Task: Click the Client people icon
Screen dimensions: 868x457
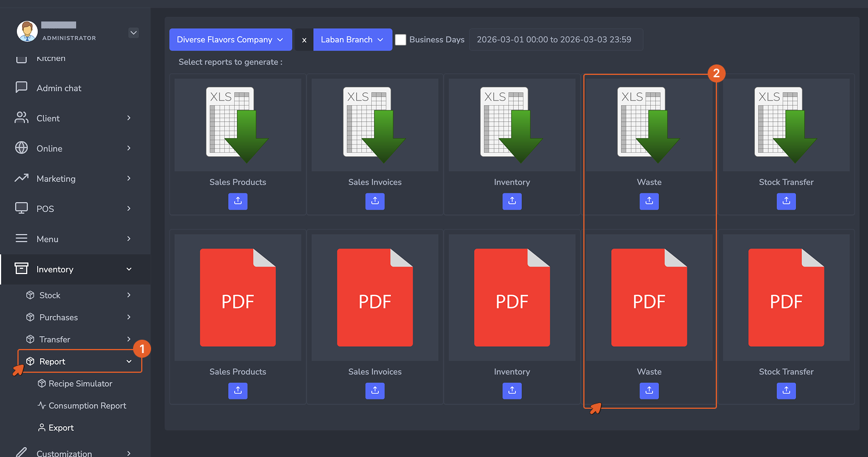Action: (21, 118)
